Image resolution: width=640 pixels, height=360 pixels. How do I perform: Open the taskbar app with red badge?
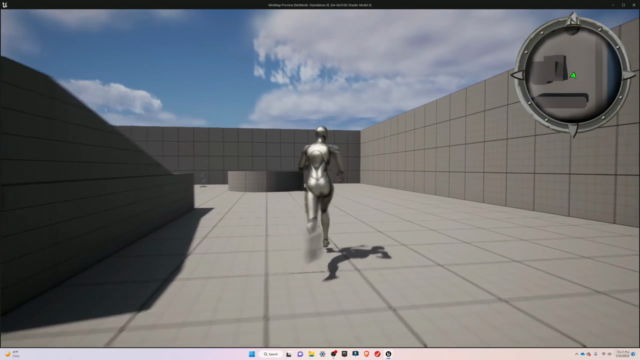click(x=333, y=354)
